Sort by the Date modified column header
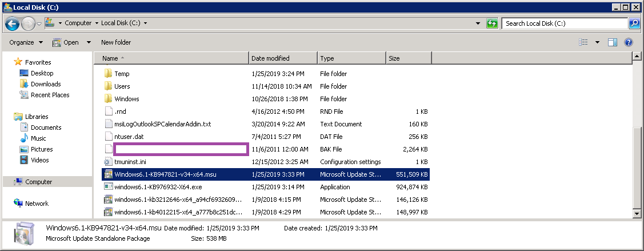 [283, 58]
